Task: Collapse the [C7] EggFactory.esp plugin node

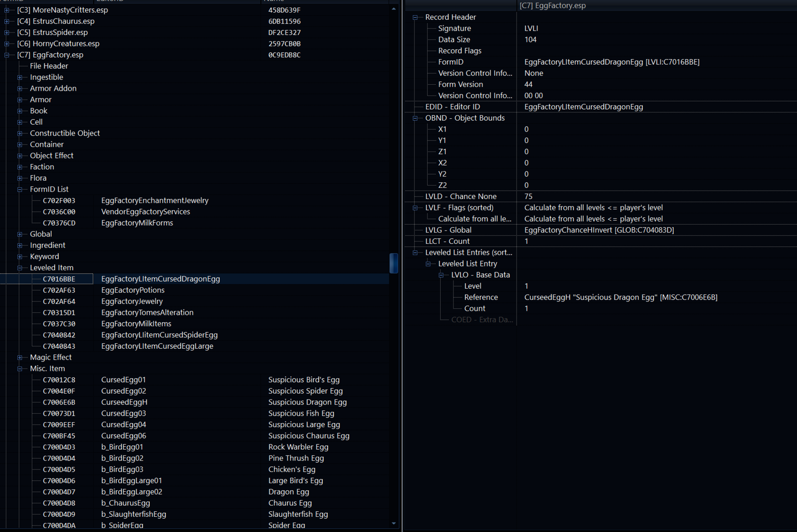Action: pos(7,55)
